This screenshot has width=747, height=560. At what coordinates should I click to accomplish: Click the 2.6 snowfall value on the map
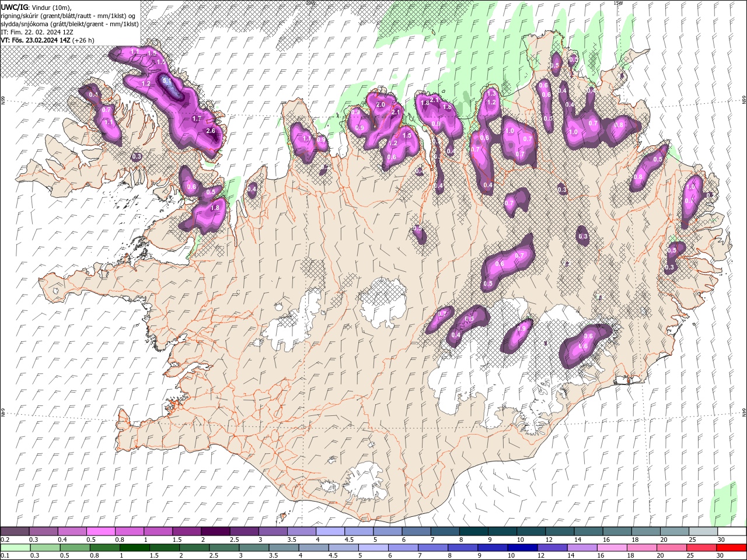coord(211,131)
